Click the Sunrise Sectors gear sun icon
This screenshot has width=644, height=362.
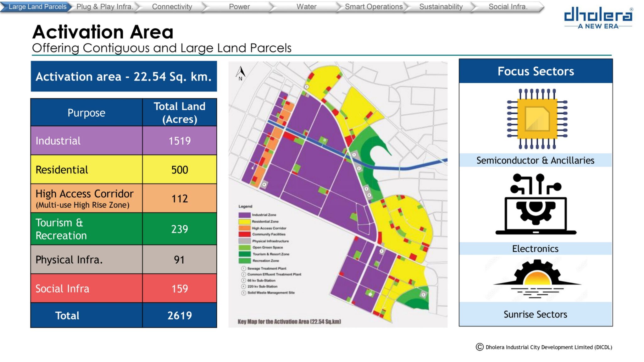coord(537,278)
